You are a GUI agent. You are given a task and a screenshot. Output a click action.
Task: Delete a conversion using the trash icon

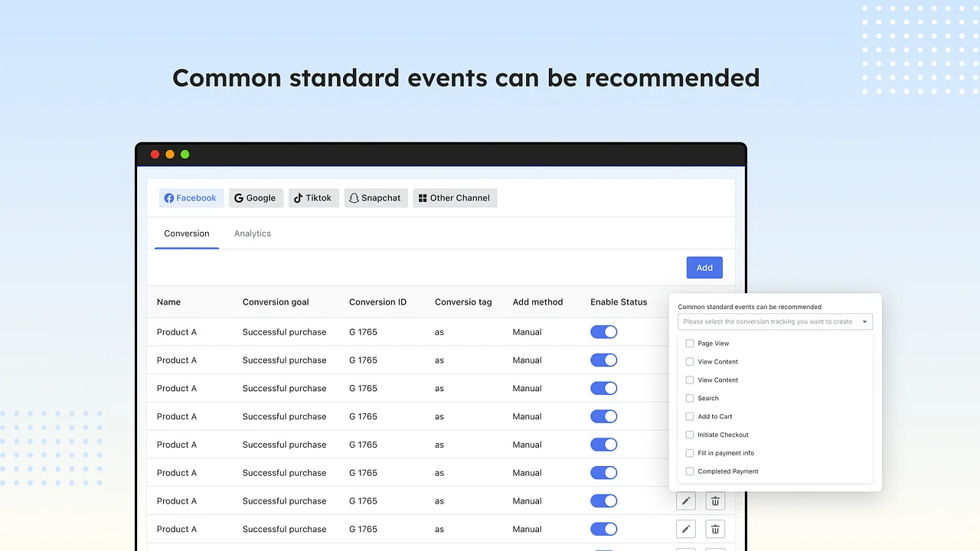714,500
